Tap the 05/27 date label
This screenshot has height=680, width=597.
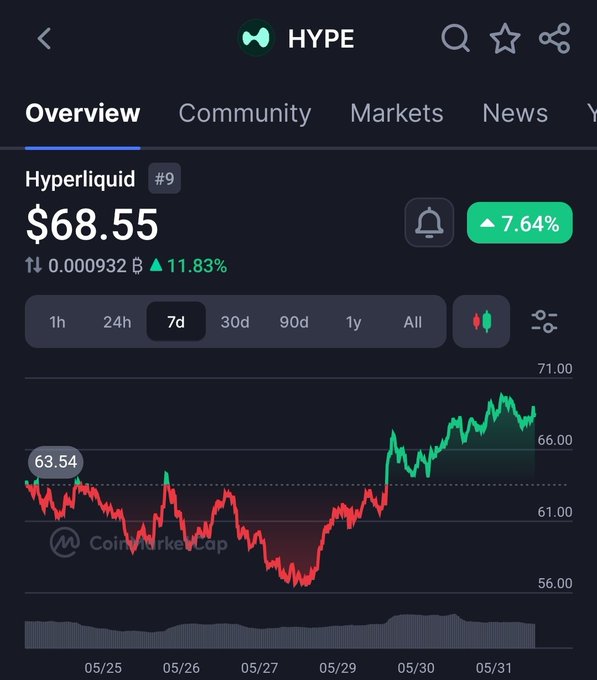pyautogui.click(x=259, y=667)
